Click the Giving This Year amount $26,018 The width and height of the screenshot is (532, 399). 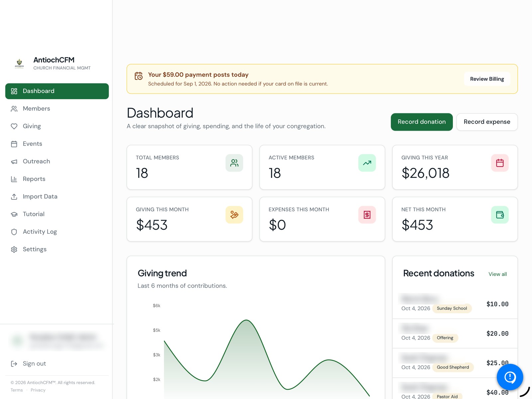point(425,173)
